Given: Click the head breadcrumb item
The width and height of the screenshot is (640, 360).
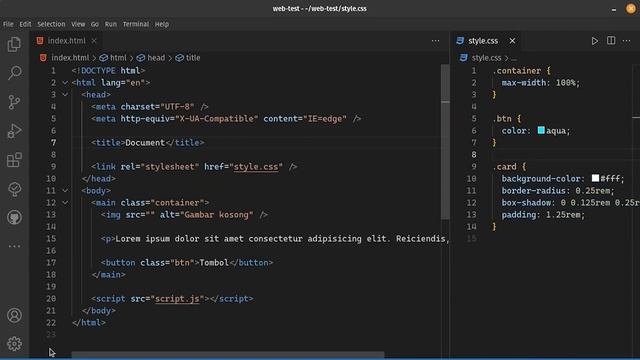Looking at the screenshot, I should [x=156, y=58].
